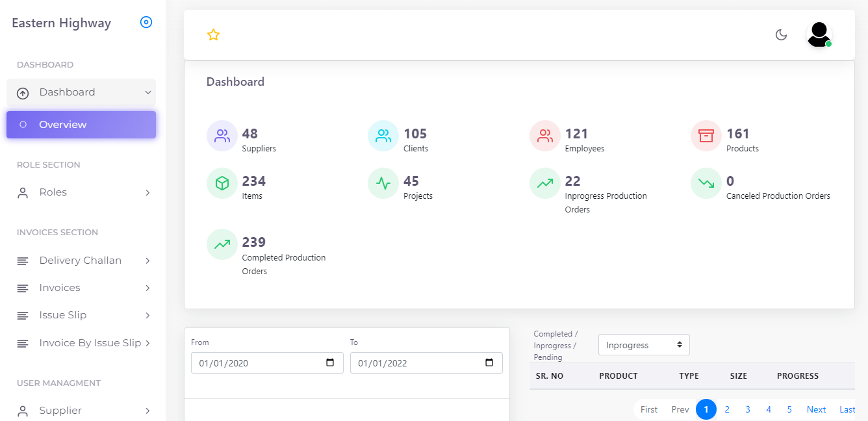Click the 48 Suppliers count
The image size is (868, 421).
click(250, 133)
